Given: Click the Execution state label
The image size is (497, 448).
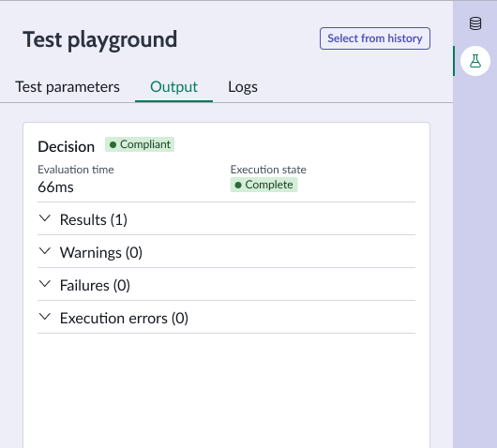Looking at the screenshot, I should 268,170.
